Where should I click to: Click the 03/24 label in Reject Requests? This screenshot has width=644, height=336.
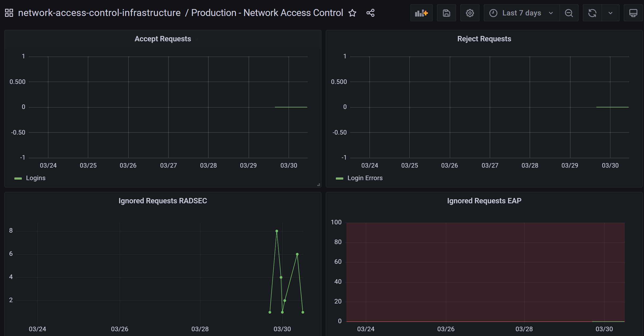tap(370, 165)
